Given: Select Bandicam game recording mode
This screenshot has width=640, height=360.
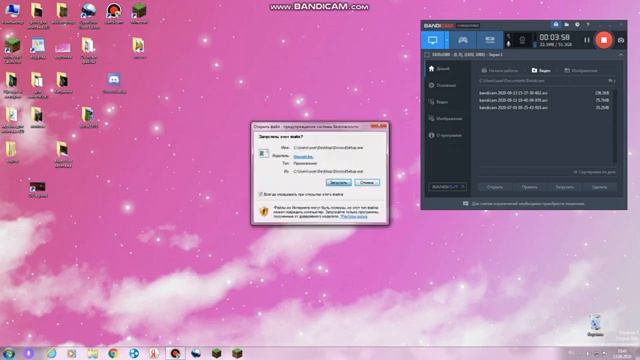Looking at the screenshot, I should coord(462,40).
